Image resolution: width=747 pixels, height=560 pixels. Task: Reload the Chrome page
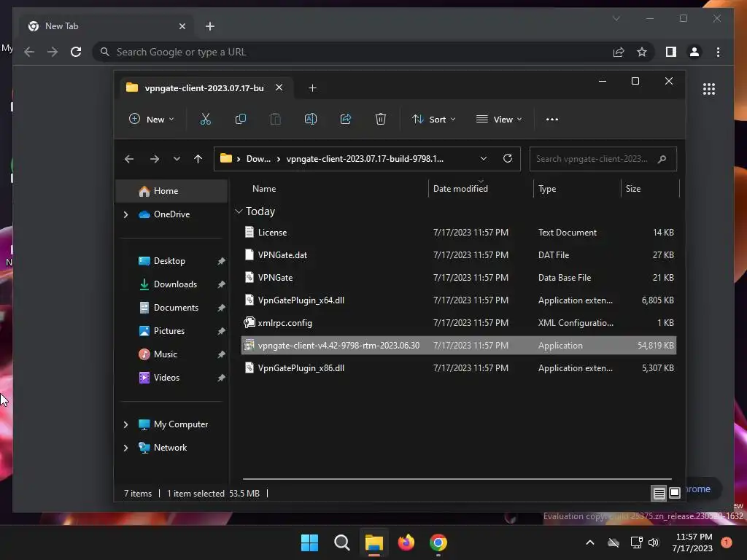tap(76, 52)
